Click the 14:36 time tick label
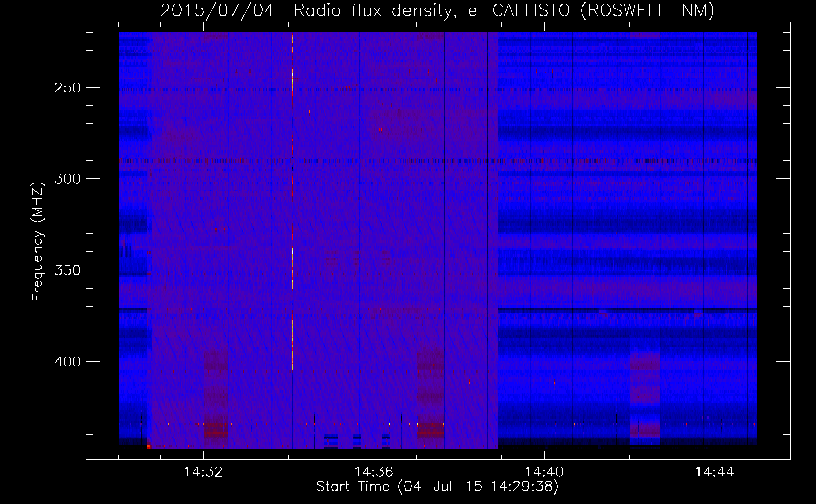The width and height of the screenshot is (816, 504). (374, 472)
